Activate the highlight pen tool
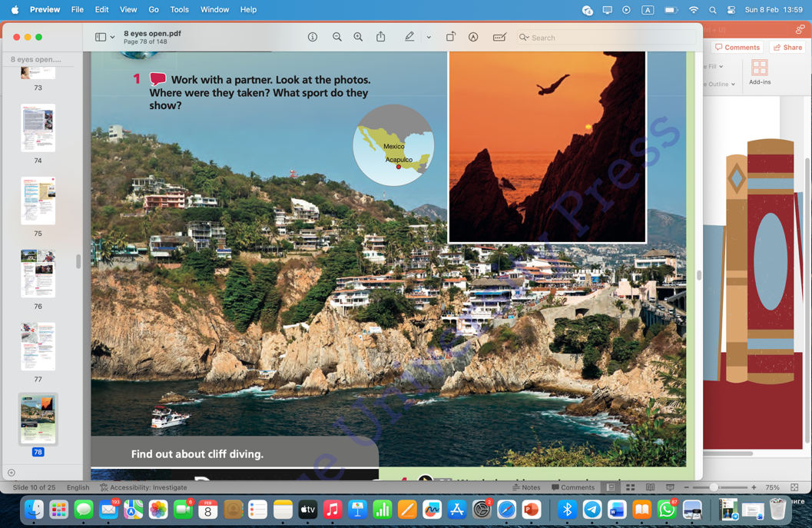Screen dimensions: 812x528 409,37
